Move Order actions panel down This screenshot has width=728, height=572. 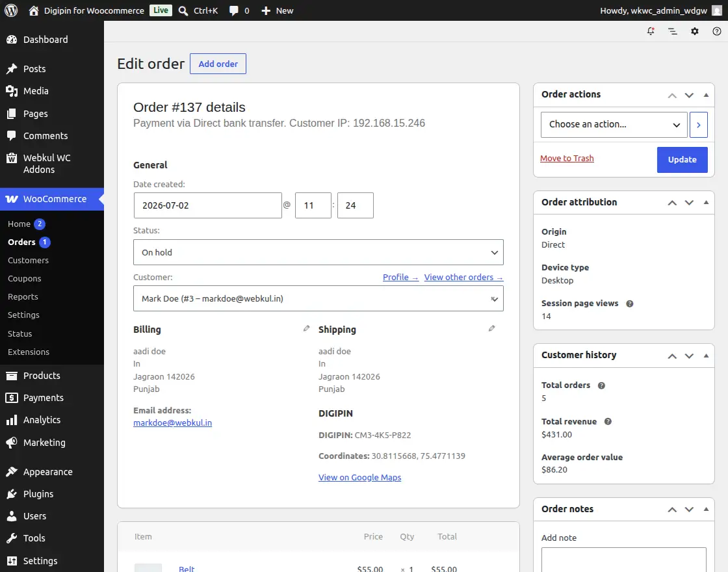point(689,95)
